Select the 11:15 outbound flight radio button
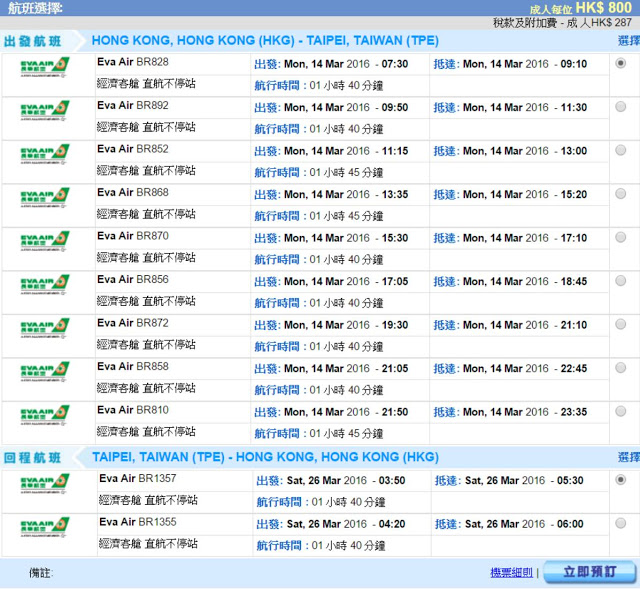Screen dimensions: 640x589 coord(621,150)
